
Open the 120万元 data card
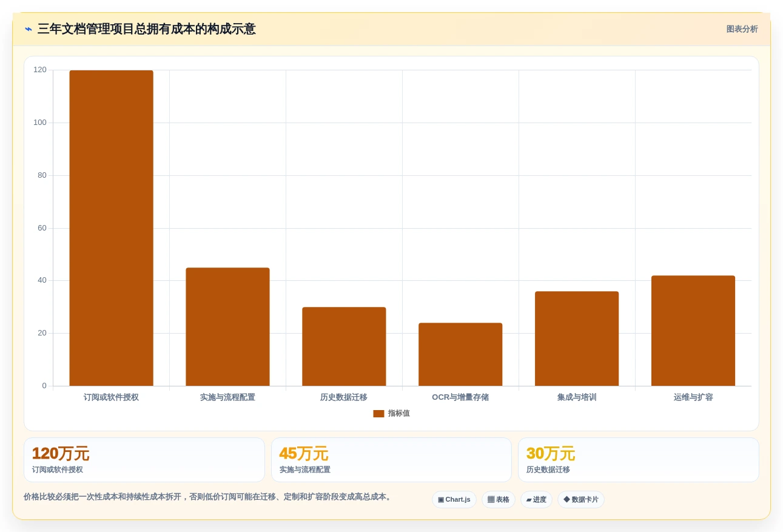point(144,460)
